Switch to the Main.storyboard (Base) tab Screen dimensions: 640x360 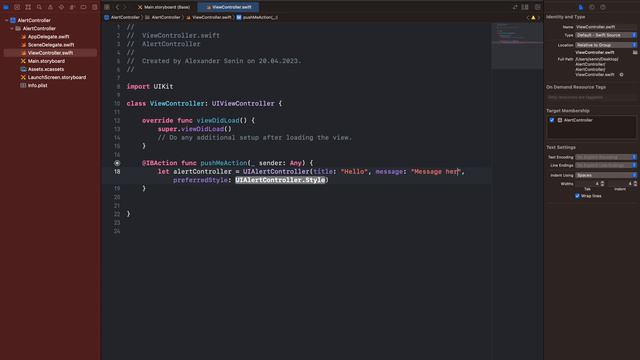tap(164, 7)
